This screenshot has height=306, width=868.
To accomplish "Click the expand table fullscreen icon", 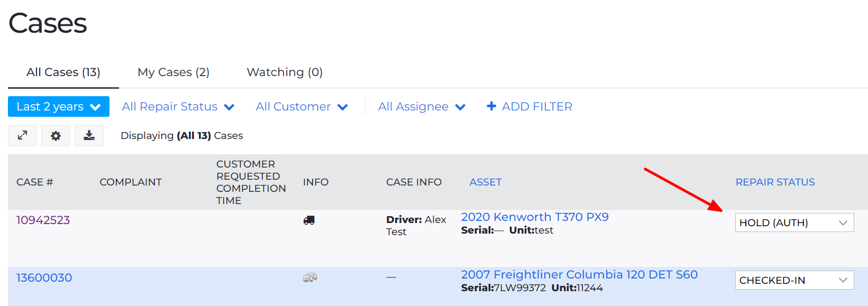I will click(x=22, y=136).
